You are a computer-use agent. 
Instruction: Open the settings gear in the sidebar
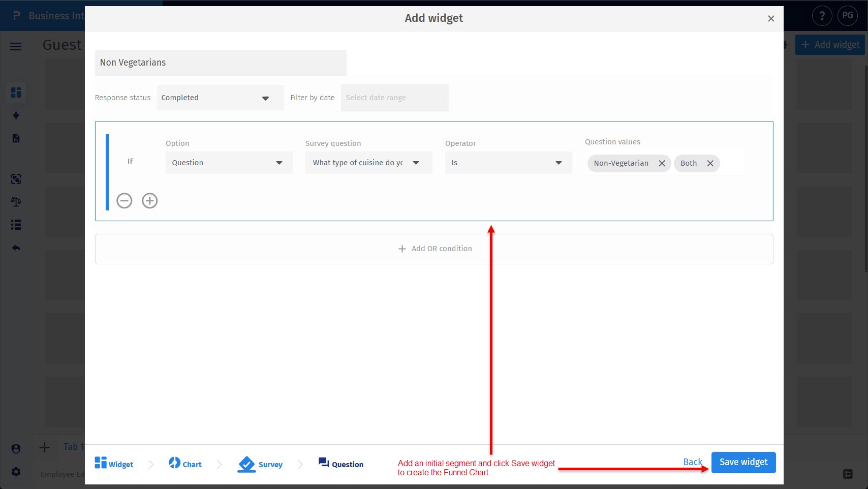tap(16, 472)
